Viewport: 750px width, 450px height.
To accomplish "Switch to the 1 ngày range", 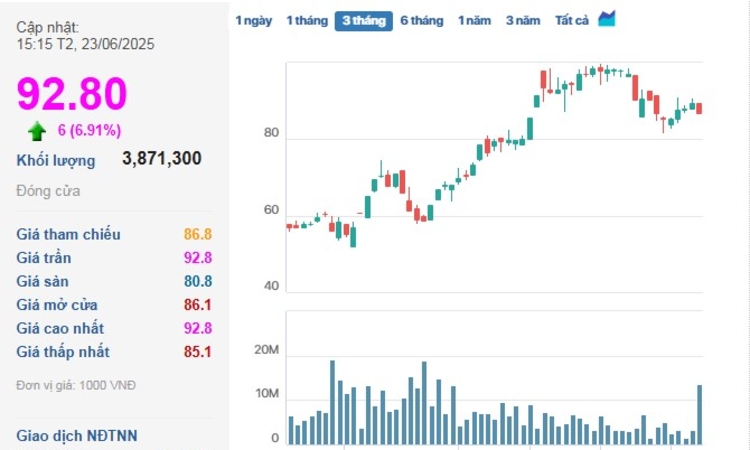I will [x=254, y=21].
